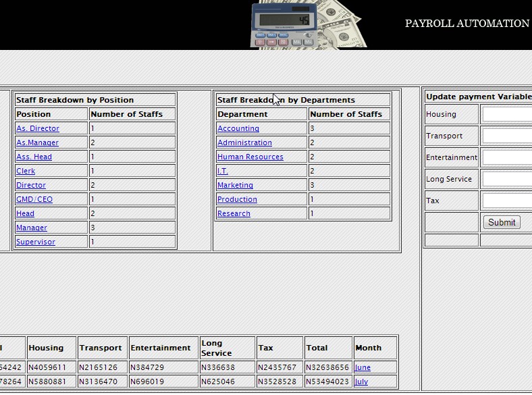Click the July housing N5880881 cell
Viewport: 532px width, 395px height.
coord(51,381)
